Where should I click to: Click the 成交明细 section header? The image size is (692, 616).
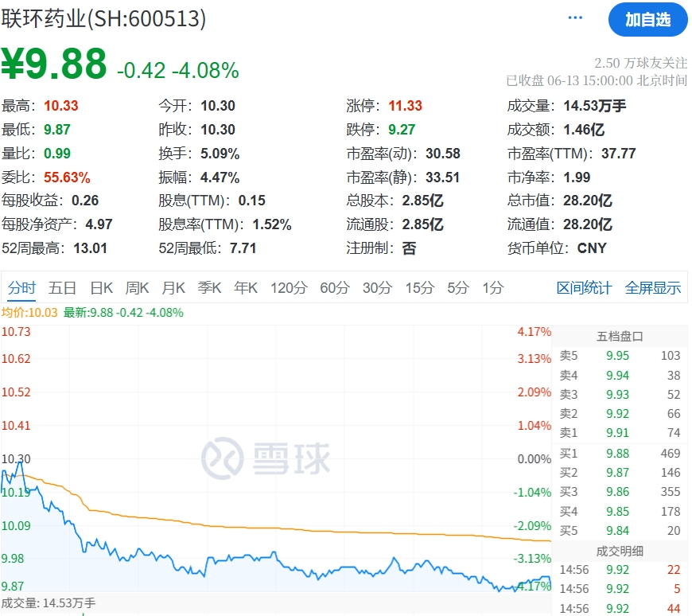click(620, 551)
